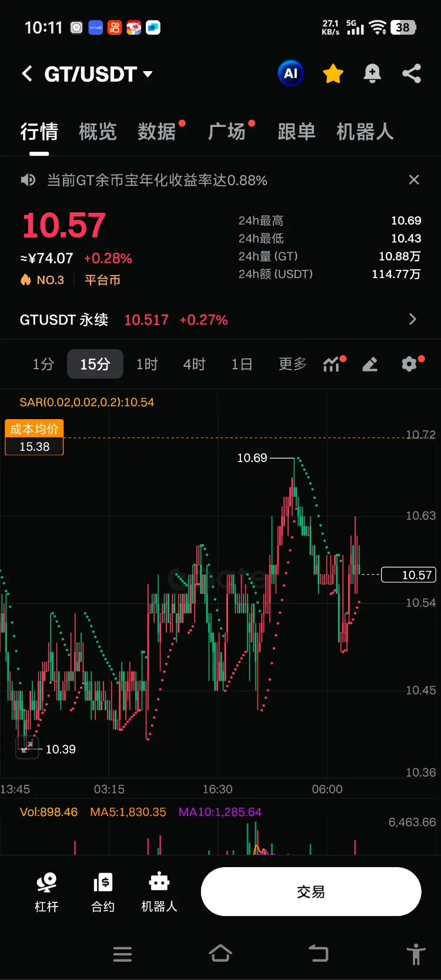Viewport: 441px width, 980px height.
Task: Dismiss the announcement banner
Action: pyautogui.click(x=414, y=180)
